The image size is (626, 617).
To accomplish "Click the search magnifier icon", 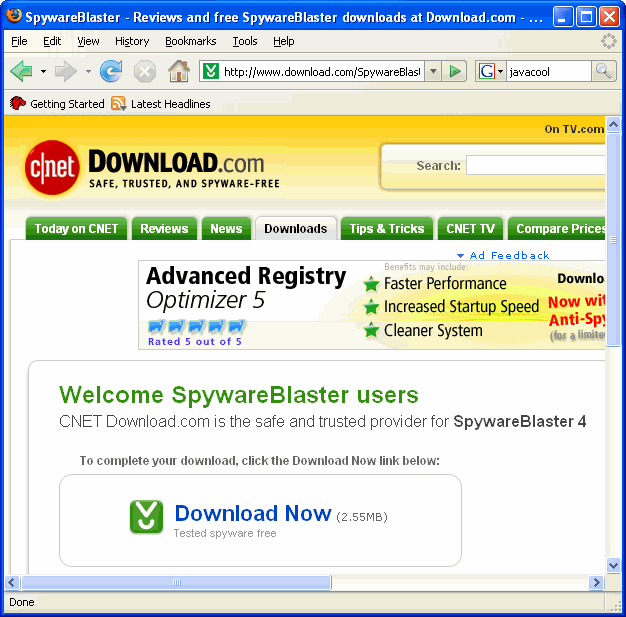I will click(604, 71).
